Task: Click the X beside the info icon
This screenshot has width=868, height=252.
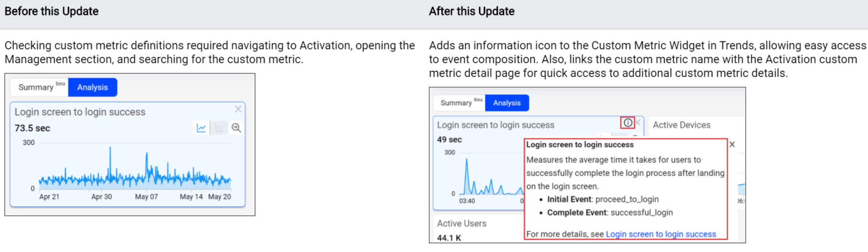Action: pos(638,123)
